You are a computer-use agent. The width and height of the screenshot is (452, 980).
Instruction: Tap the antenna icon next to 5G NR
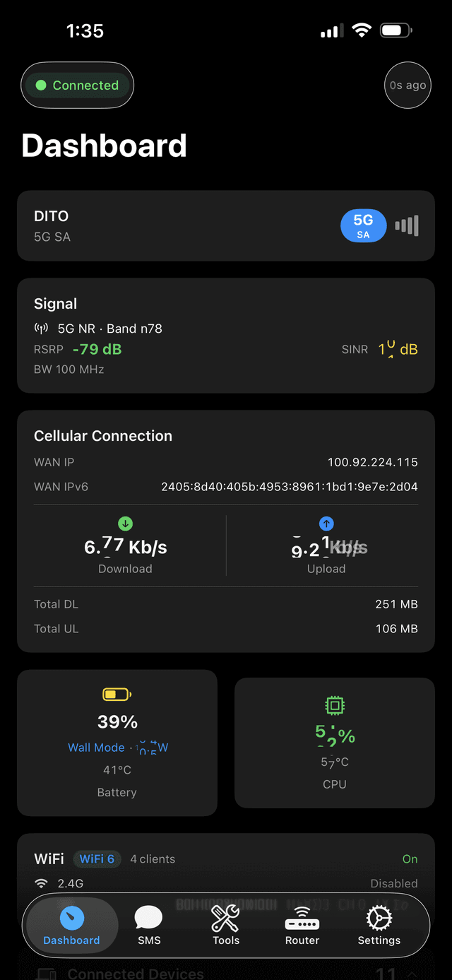[x=41, y=328]
